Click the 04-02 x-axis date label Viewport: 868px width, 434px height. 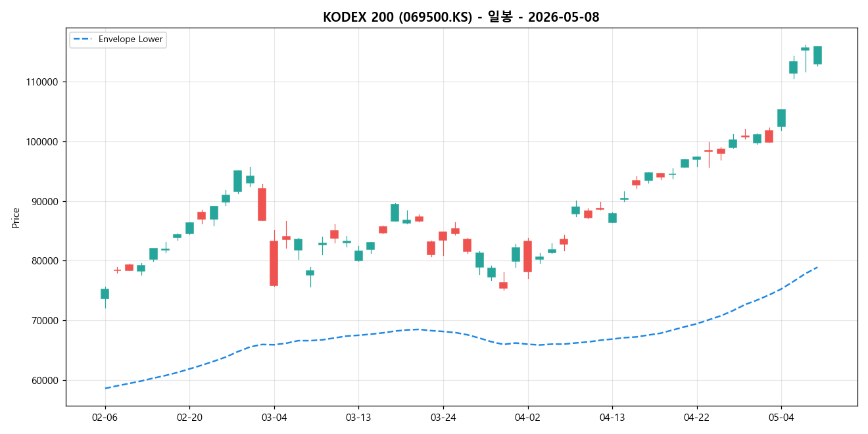pyautogui.click(x=527, y=418)
